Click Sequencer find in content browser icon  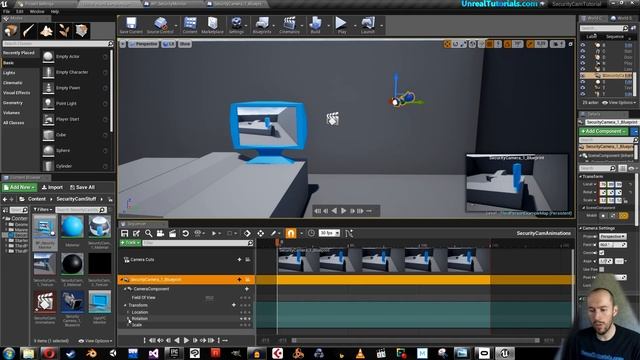149,233
